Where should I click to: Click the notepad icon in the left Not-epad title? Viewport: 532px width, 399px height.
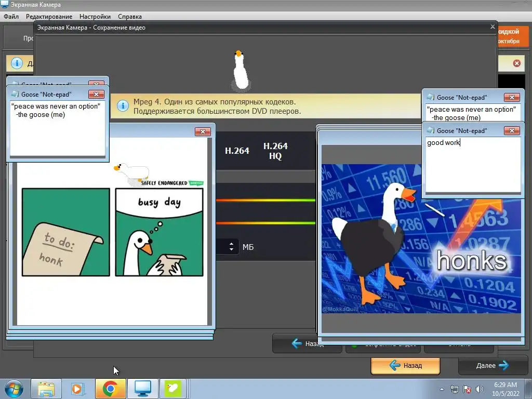click(x=15, y=94)
